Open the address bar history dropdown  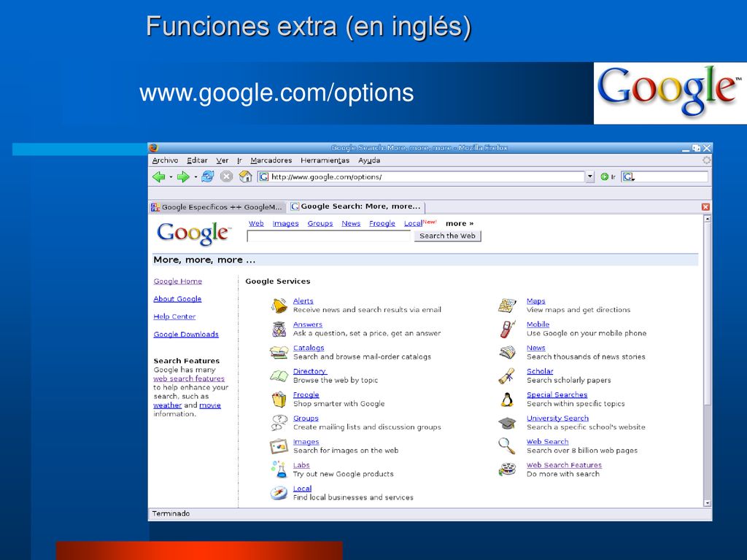point(590,176)
